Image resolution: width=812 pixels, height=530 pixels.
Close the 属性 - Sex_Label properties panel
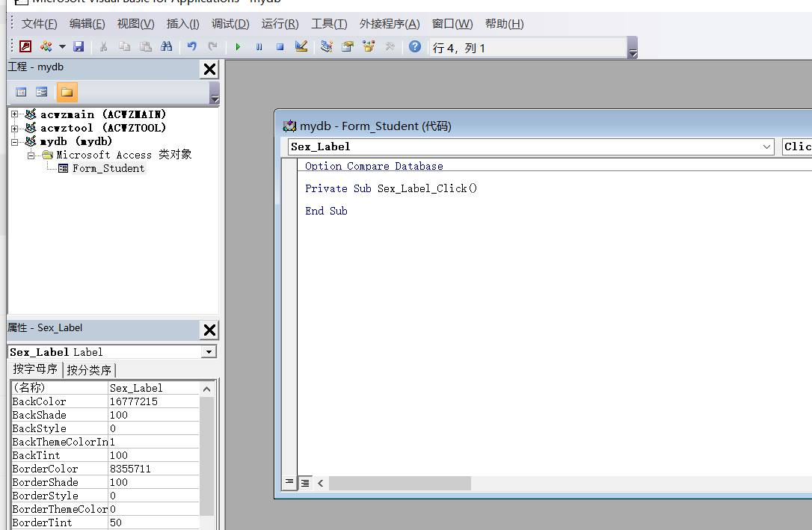click(x=209, y=330)
